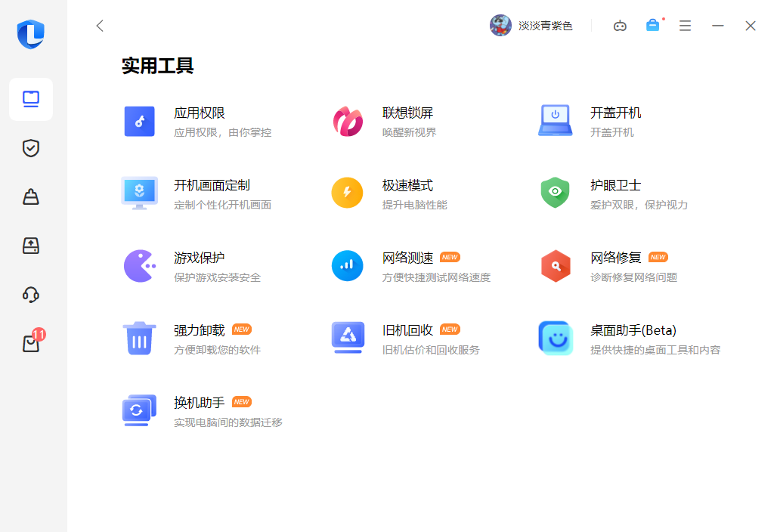Click the 强力卸载 title
This screenshot has height=532, width=777.
click(x=200, y=330)
